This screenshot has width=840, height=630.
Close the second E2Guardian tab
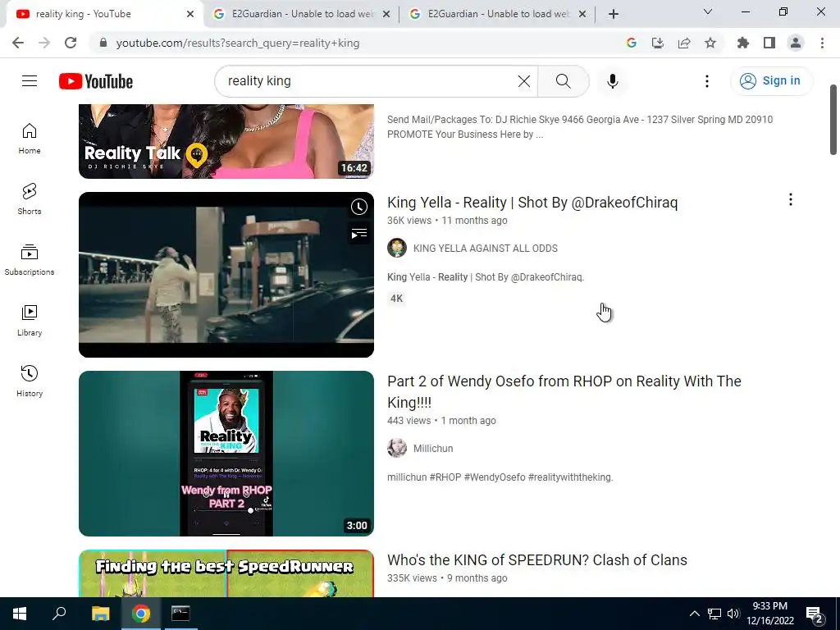pyautogui.click(x=582, y=14)
